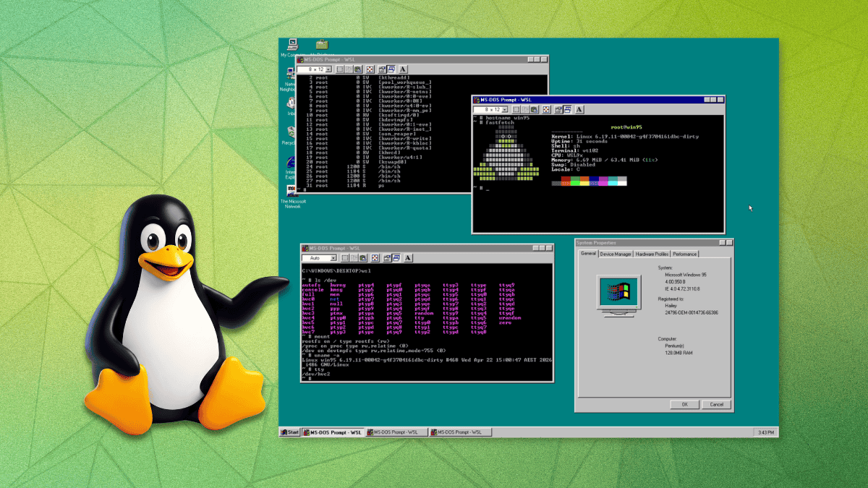Click the Paste icon in the DOS prompt toolbar
This screenshot has height=488, width=868.
pyautogui.click(x=359, y=70)
